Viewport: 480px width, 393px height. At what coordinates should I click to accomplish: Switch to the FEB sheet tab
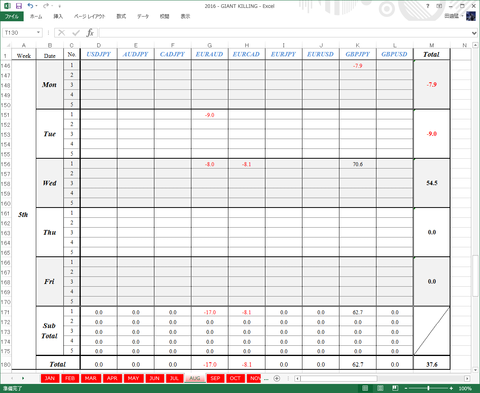pos(70,378)
